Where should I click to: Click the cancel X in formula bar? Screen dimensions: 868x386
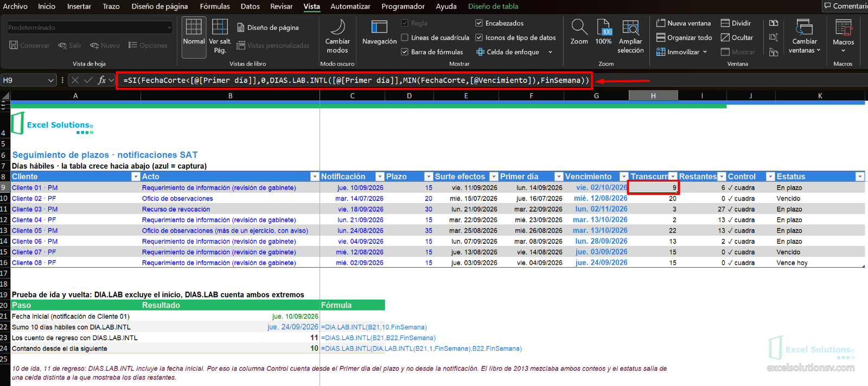(75, 80)
